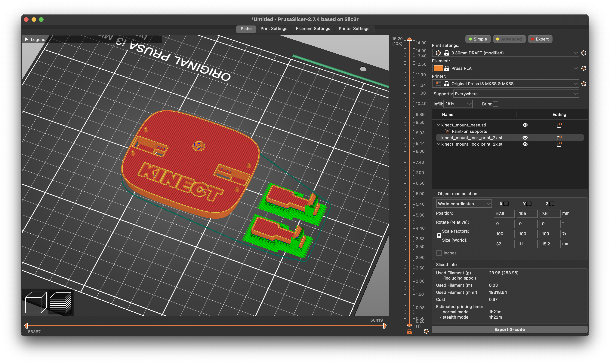Toggle visibility of selected lock_print_2x object
Image resolution: width=610 pixels, height=364 pixels.
pos(525,138)
